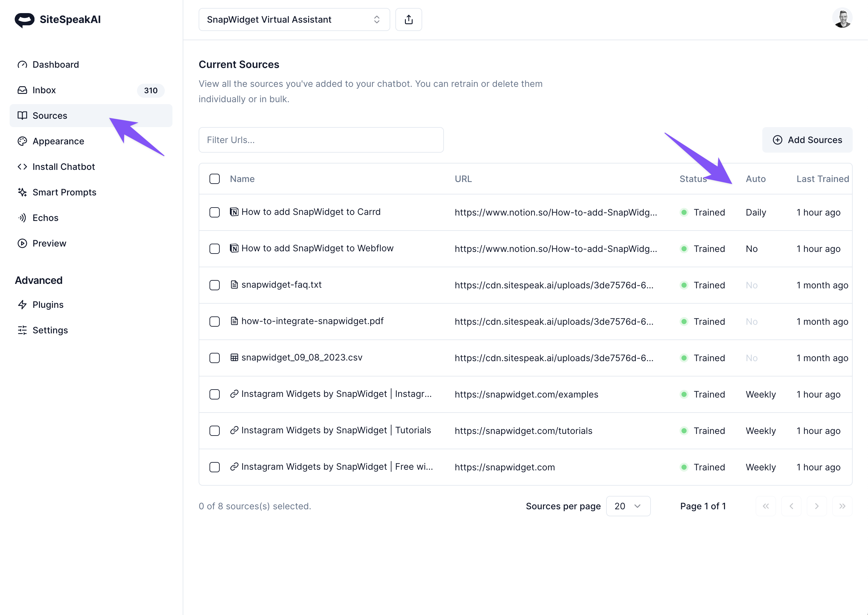
Task: Check the select-all sources checkbox
Action: point(214,179)
